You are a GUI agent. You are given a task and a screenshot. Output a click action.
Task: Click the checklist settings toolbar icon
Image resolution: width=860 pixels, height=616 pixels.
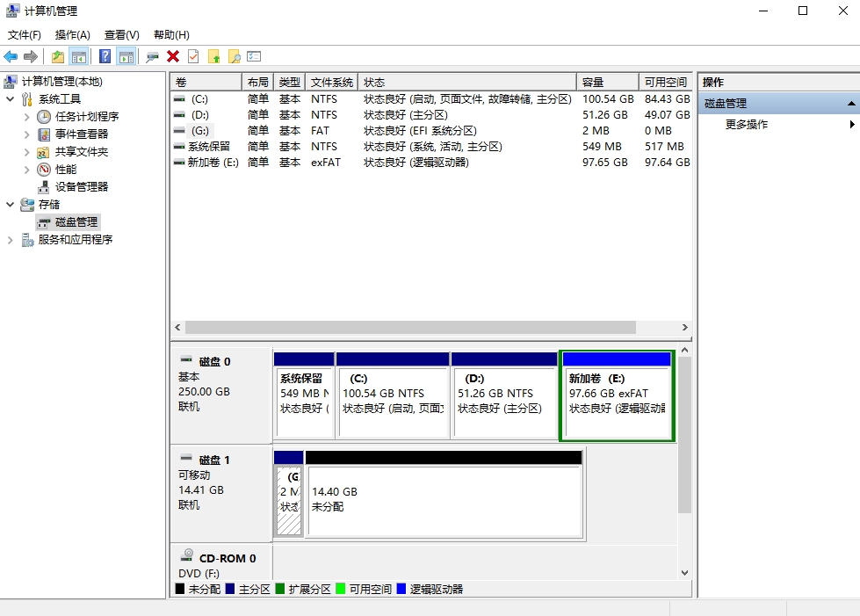(x=254, y=56)
